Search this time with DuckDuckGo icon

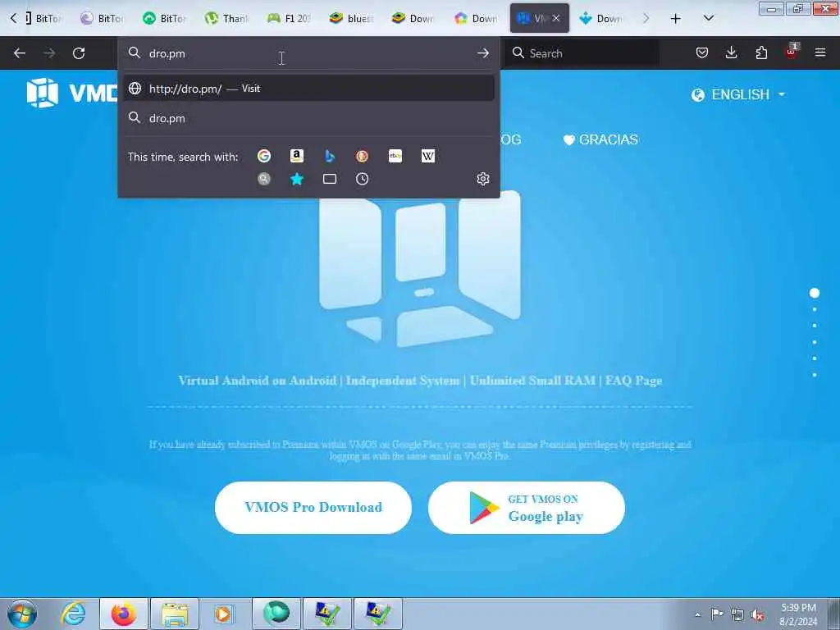point(362,156)
